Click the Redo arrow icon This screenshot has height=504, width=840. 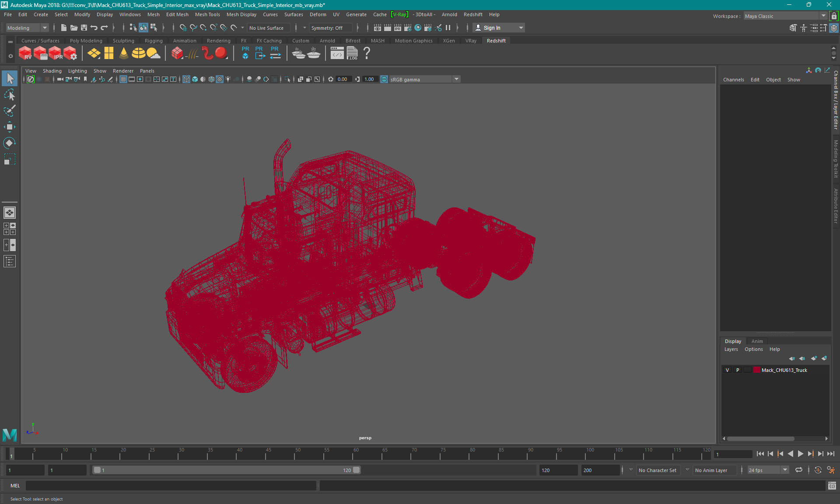(x=104, y=28)
